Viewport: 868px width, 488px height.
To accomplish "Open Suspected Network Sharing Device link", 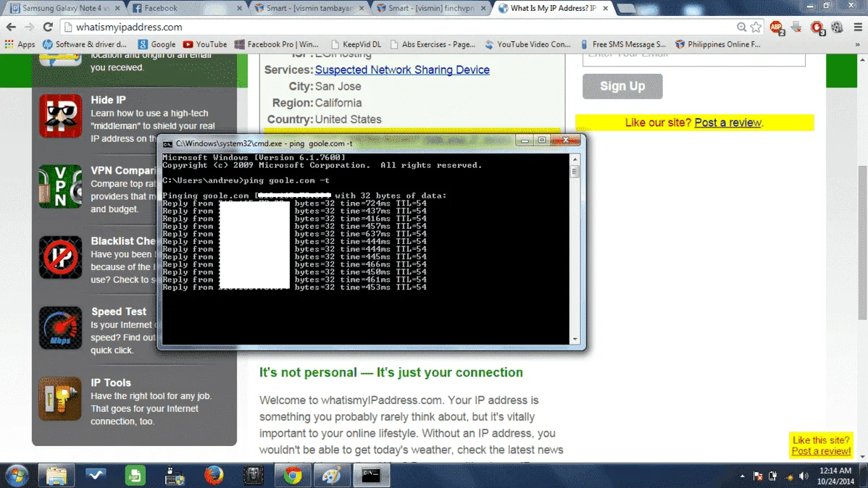I will (402, 70).
